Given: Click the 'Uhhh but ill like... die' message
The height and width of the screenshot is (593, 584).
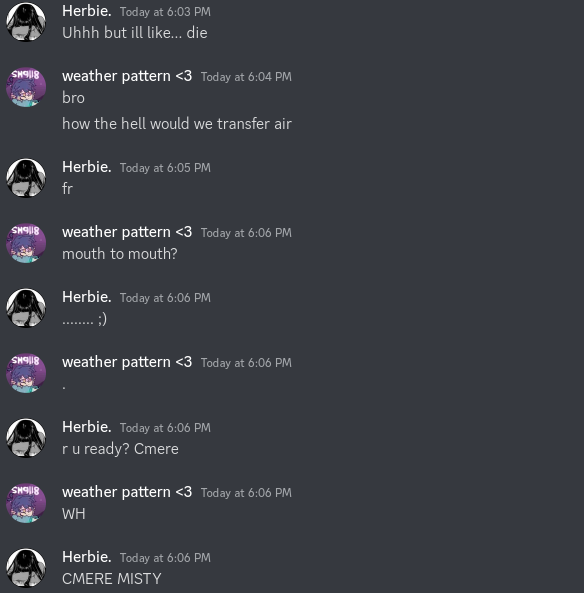Looking at the screenshot, I should point(135,33).
